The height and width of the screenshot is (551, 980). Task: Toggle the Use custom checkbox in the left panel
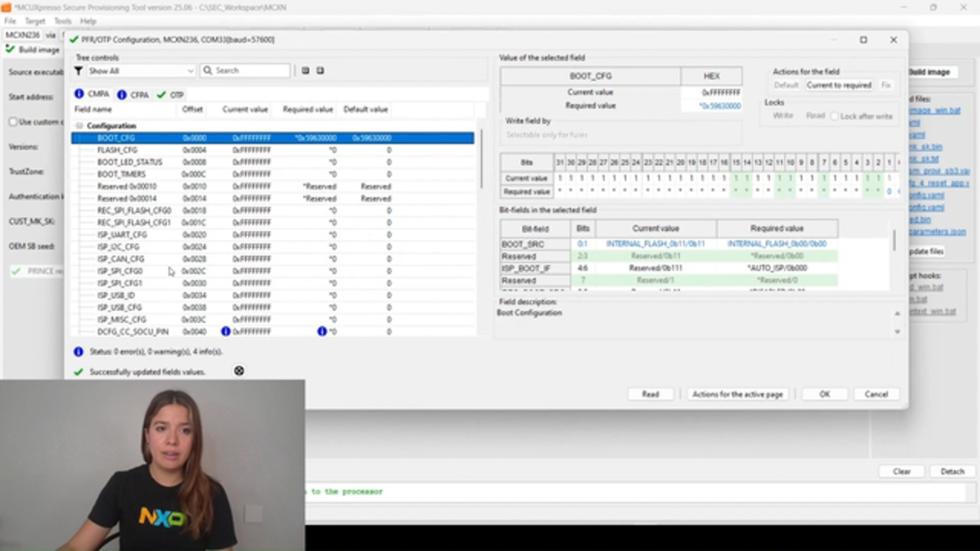tap(12, 122)
